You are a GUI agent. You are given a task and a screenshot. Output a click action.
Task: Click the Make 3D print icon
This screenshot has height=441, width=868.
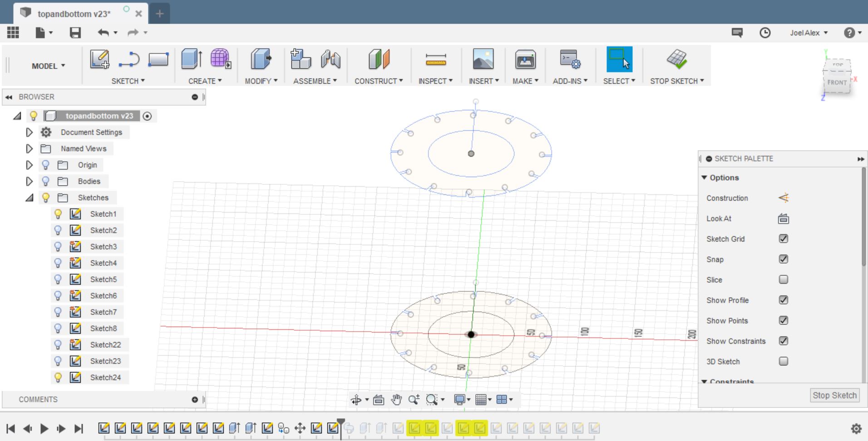point(525,59)
